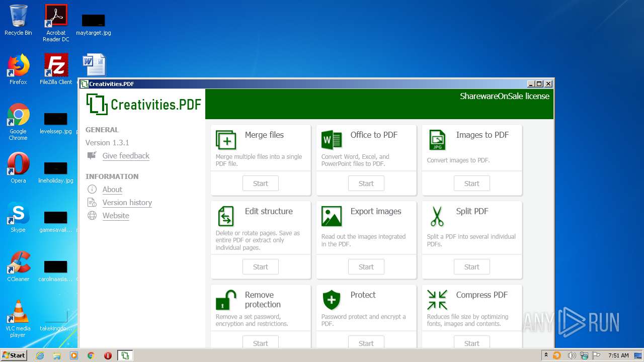Click the Protect title
The image size is (644, 362).
(x=363, y=295)
